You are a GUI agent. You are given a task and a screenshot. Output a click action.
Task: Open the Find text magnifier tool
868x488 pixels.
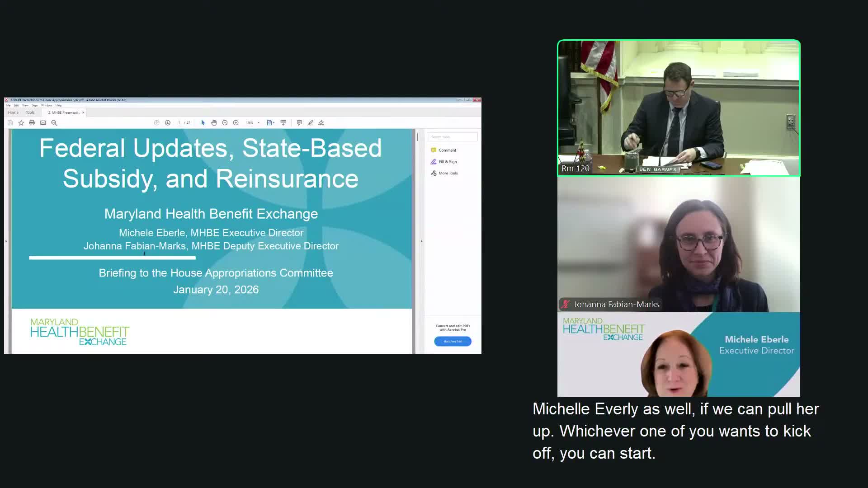(54, 123)
